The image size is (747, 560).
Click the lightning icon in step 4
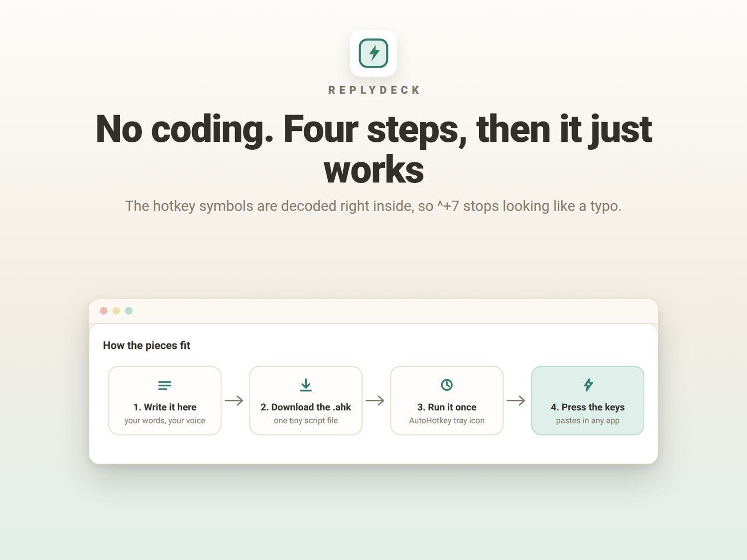click(x=588, y=385)
